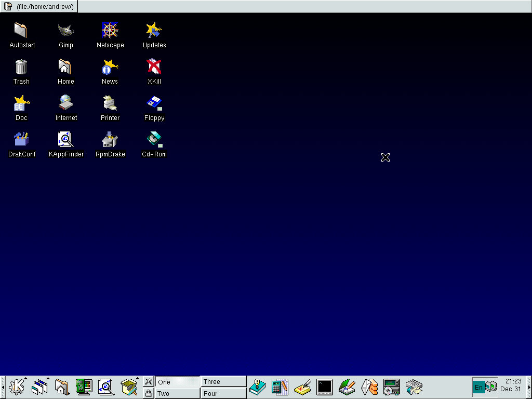Open the Floppy drive icon
Viewport: 532px width, 399px height.
154,103
